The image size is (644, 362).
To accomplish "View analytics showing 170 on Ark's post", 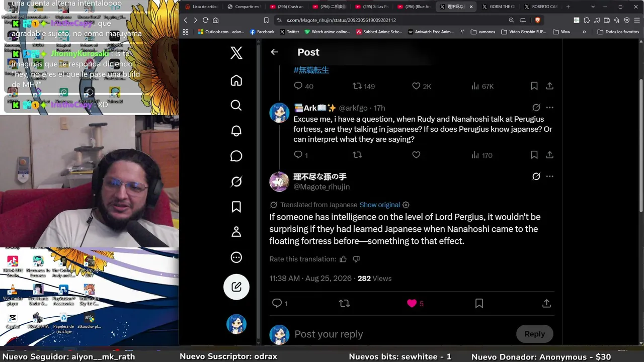I will tap(481, 155).
